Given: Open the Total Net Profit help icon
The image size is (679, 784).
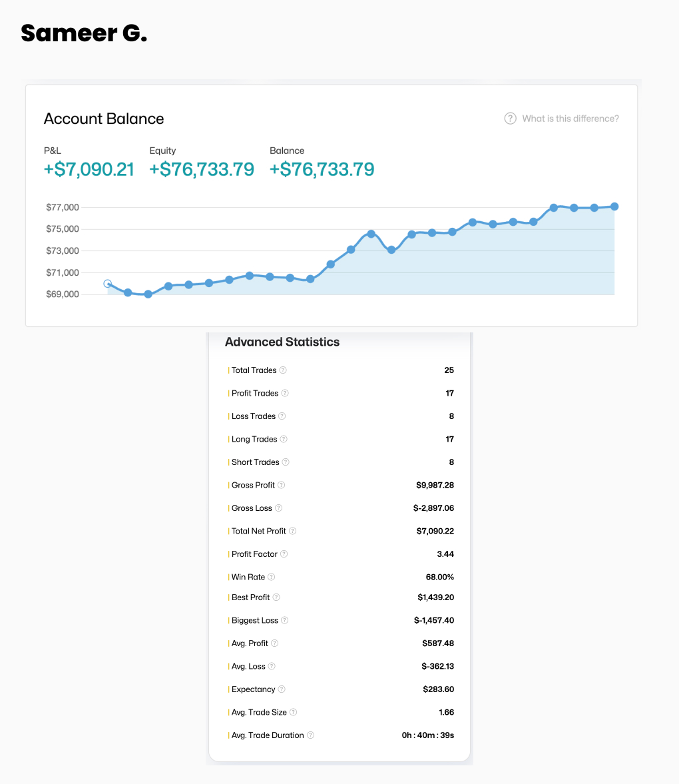Looking at the screenshot, I should pyautogui.click(x=292, y=531).
